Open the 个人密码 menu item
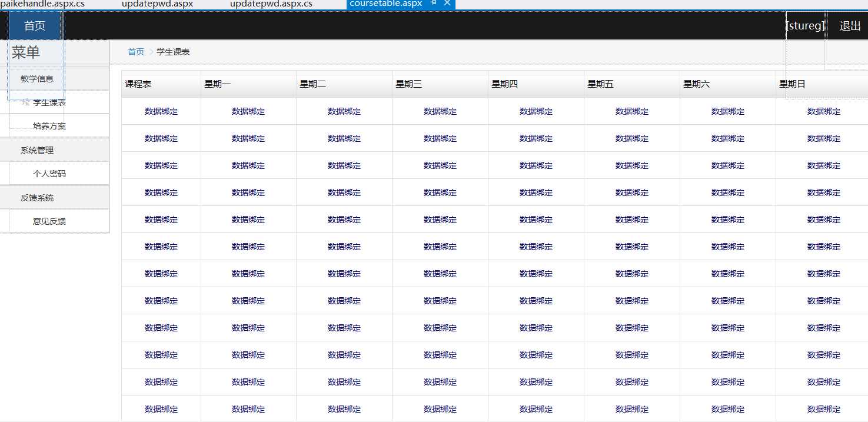The image size is (868, 422). (49, 174)
